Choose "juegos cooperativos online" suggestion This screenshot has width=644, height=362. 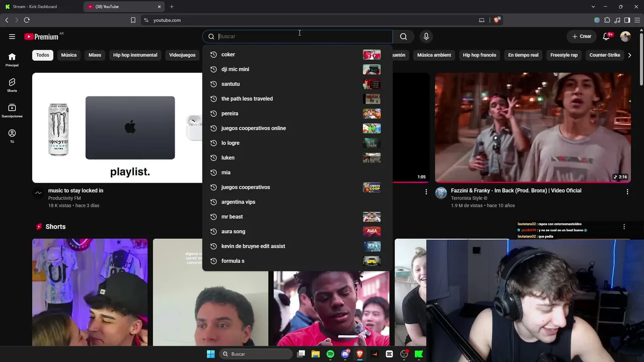(x=297, y=128)
